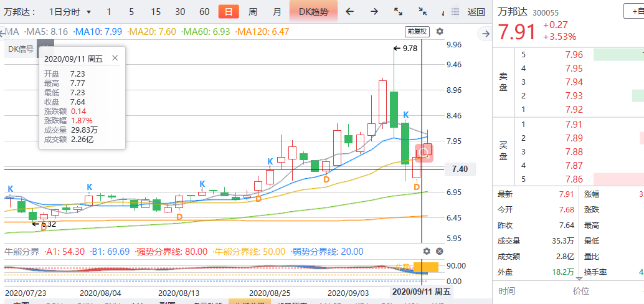Toggle the DK信号 switch
The height and width of the screenshot is (304, 644).
[x=45, y=49]
